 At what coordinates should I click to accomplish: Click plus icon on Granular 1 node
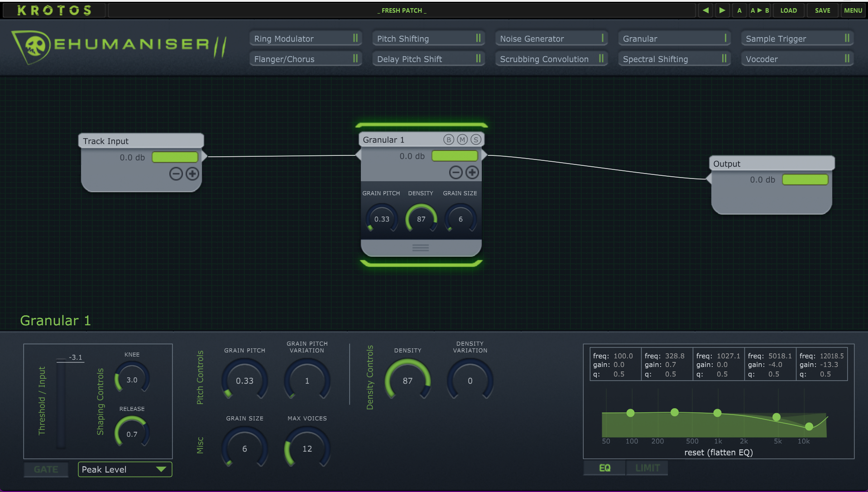472,172
